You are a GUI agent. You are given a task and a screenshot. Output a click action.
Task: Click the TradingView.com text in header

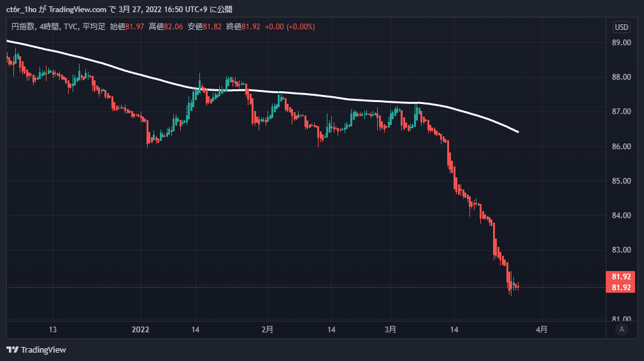[77, 9]
